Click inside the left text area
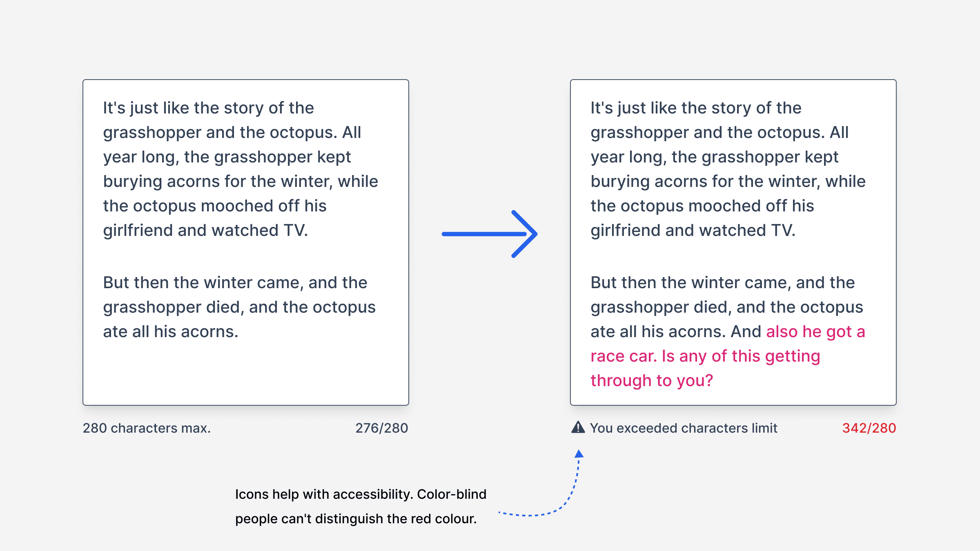Viewport: 980px width, 551px height. coord(246,242)
